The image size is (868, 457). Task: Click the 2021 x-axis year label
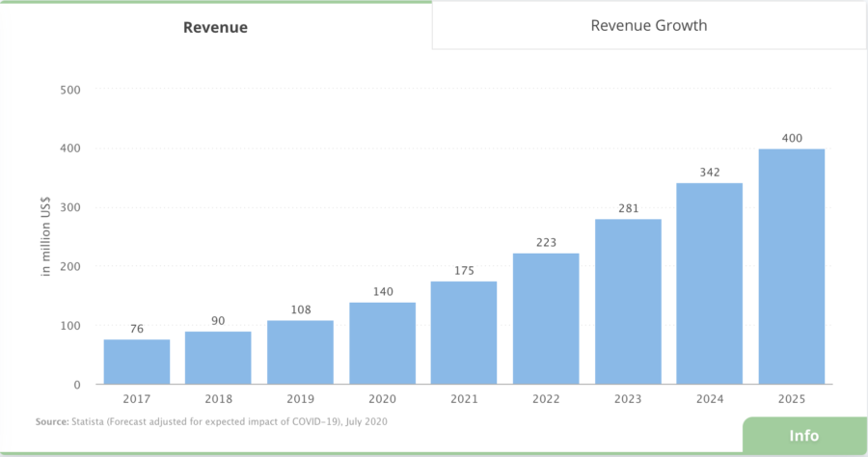pos(464,399)
